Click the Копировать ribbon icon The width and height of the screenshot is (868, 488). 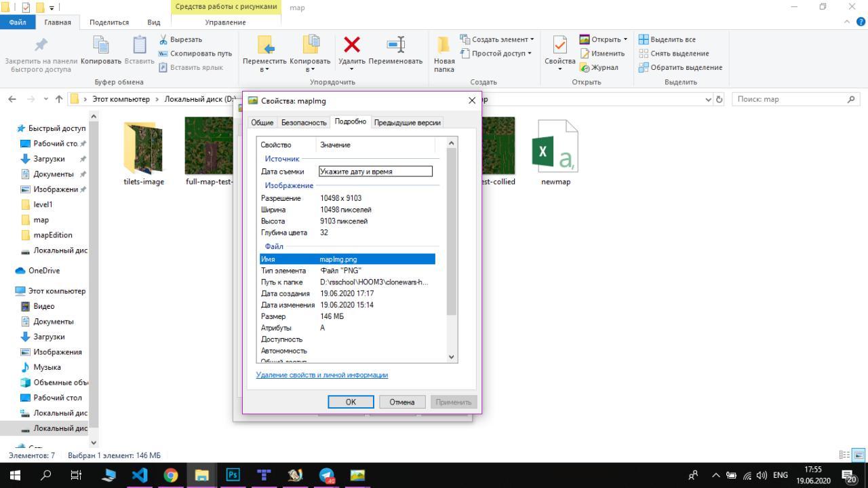(100, 45)
